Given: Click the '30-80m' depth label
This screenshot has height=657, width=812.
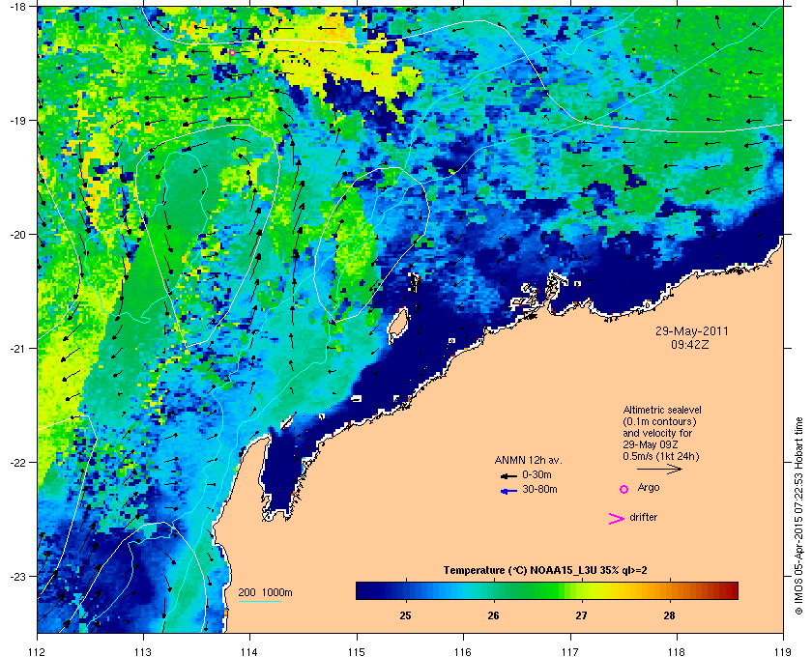Looking at the screenshot, I should coord(539,489).
